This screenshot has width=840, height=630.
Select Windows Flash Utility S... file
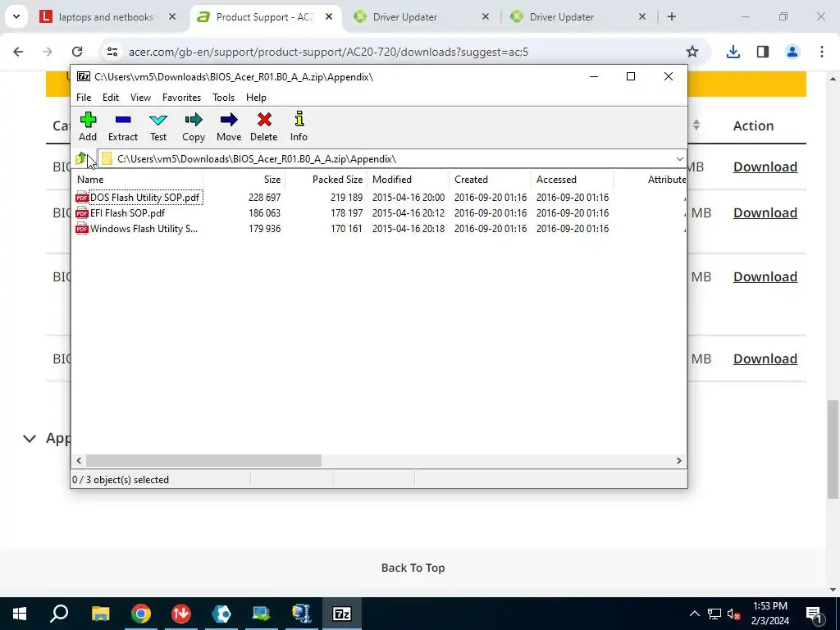pos(144,229)
